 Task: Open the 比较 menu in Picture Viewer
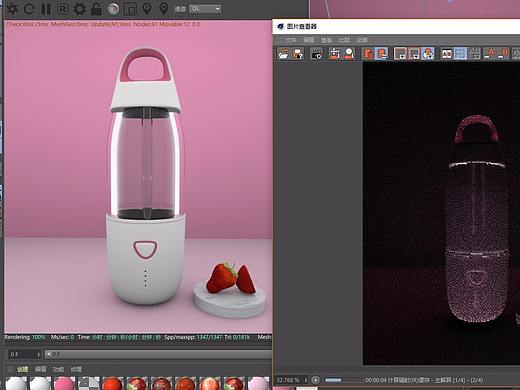pyautogui.click(x=344, y=40)
